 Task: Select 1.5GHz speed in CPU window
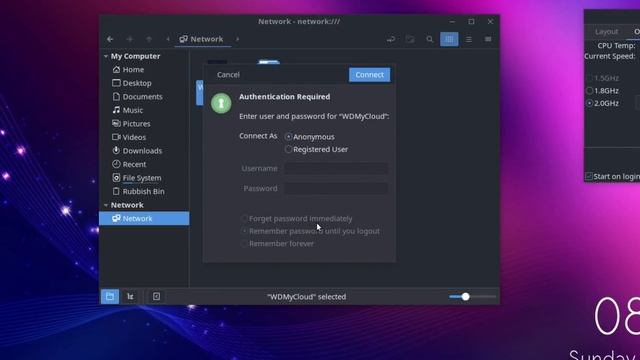pyautogui.click(x=602, y=78)
